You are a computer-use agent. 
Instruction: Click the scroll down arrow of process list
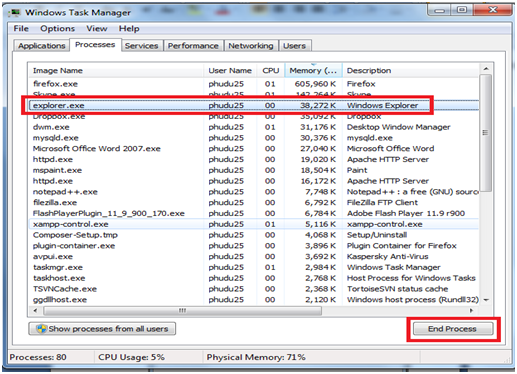click(486, 300)
